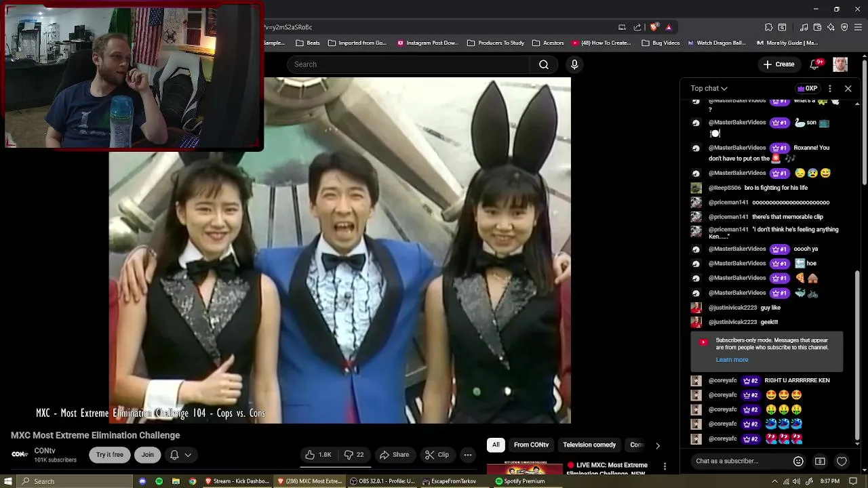Start voice search with the microphone icon

pos(574,64)
